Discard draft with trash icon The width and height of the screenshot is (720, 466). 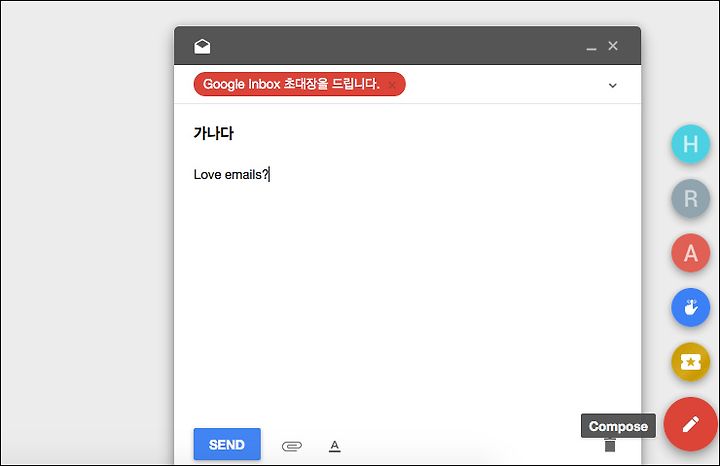click(x=610, y=445)
